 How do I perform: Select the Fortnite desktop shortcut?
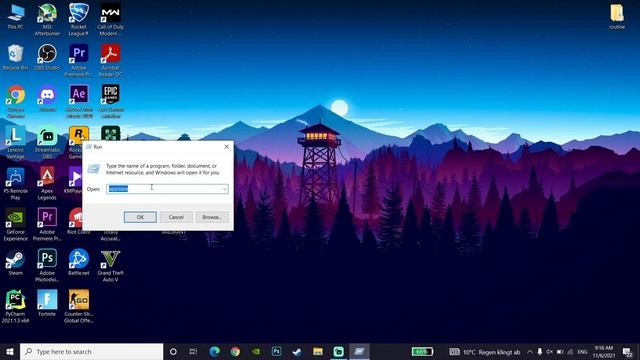tap(47, 303)
